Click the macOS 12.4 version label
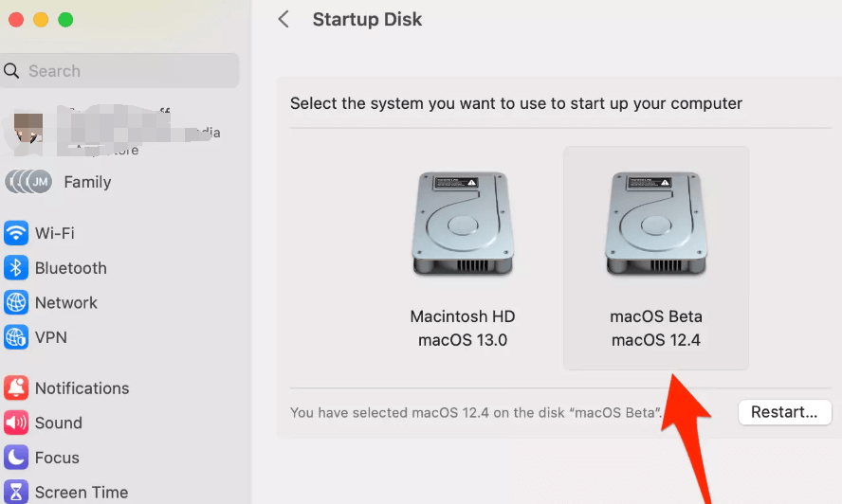Image resolution: width=842 pixels, height=504 pixels. tap(656, 340)
